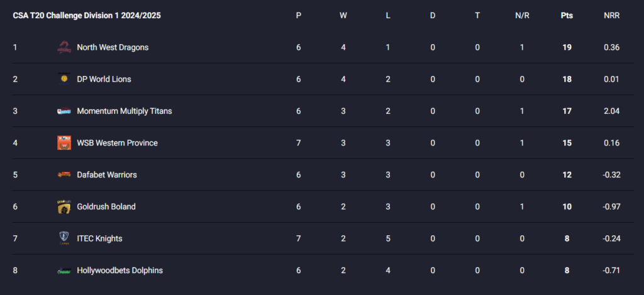Viewport: 644px width, 295px height.
Task: Click the CSA T20 Challenge Division 1 title
Action: (x=87, y=16)
